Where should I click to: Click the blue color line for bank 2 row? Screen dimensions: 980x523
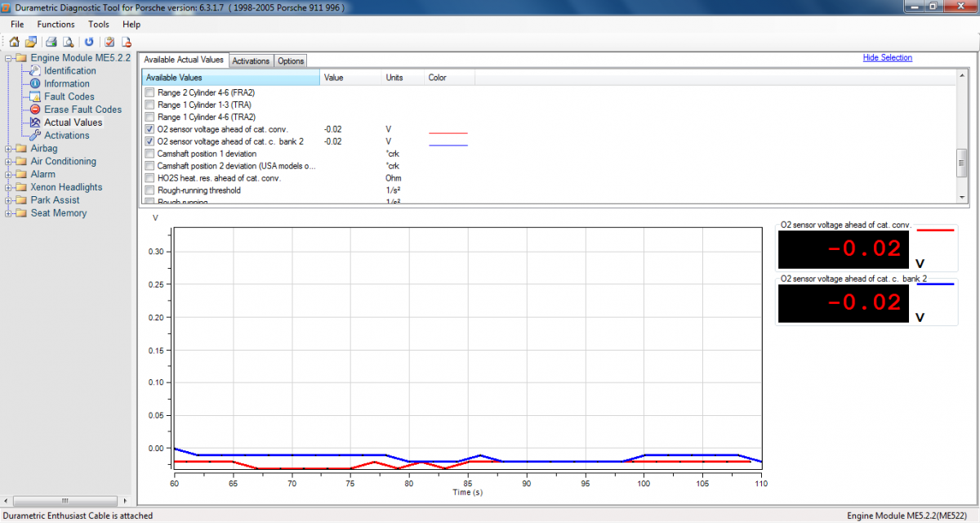(448, 145)
